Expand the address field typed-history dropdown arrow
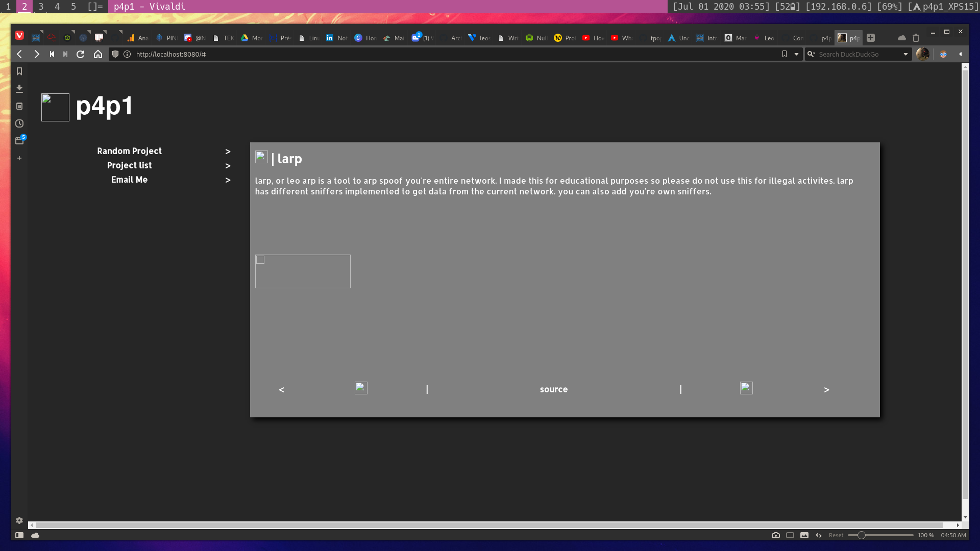Image resolution: width=980 pixels, height=551 pixels. 796,54
